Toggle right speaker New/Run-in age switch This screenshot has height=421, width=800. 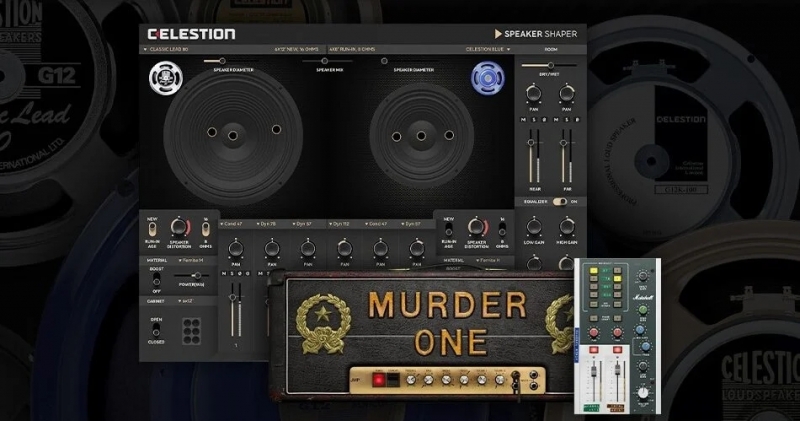click(x=449, y=230)
